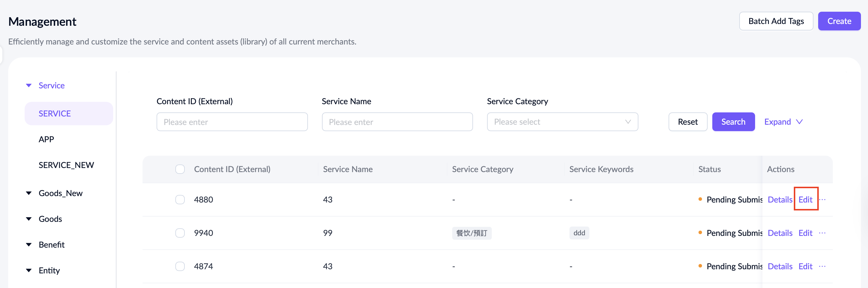Expand additional search filters

(x=783, y=122)
